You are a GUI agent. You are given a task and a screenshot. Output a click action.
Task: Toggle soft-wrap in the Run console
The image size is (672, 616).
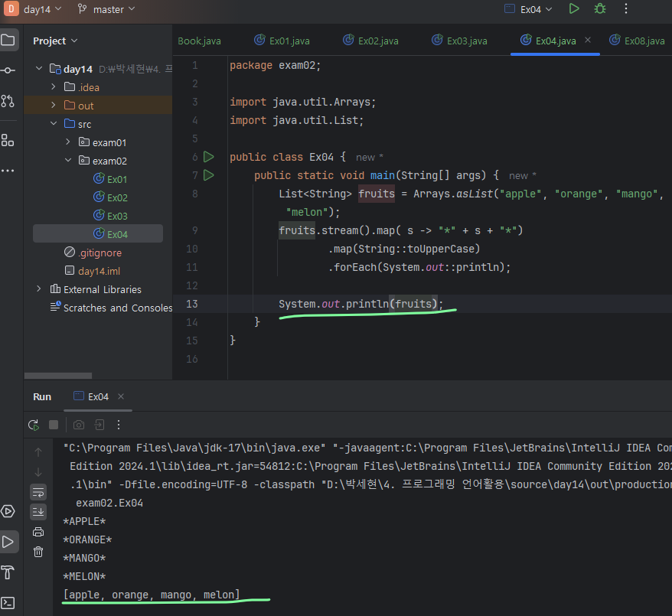[38, 491]
